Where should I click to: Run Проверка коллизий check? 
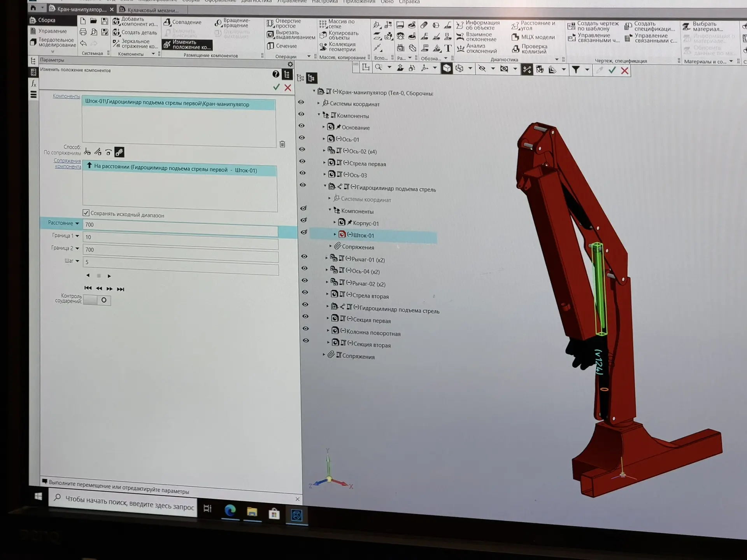click(529, 49)
